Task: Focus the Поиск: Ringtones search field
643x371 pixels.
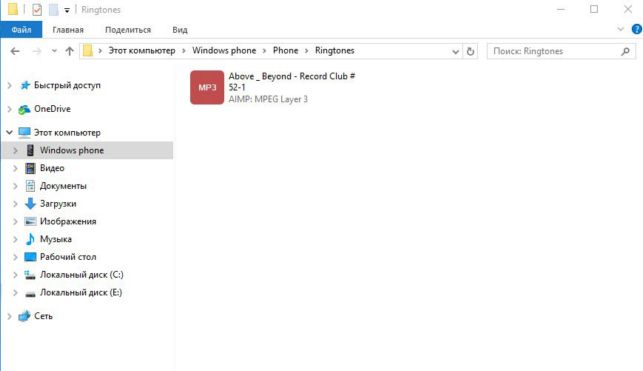Action: click(x=561, y=51)
